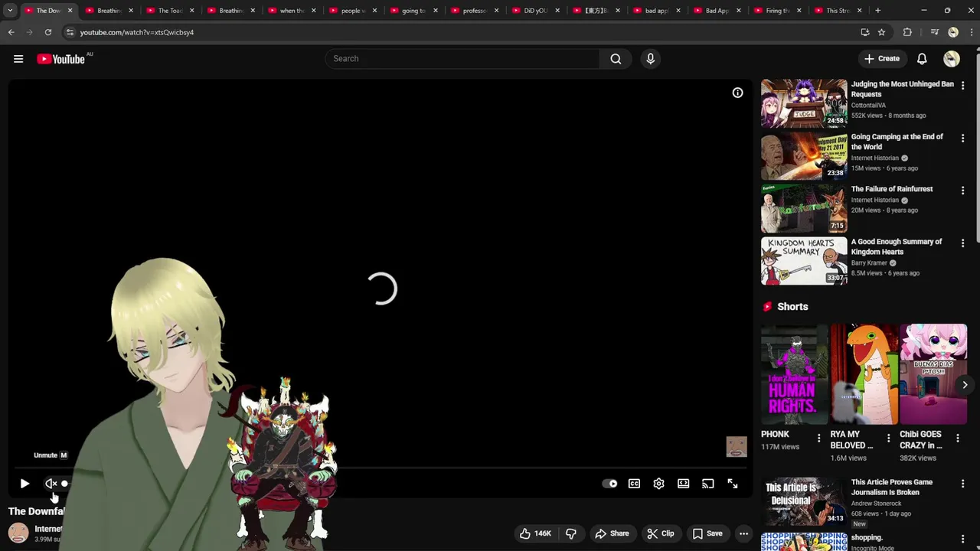Screen dimensions: 980x551
Task: Open Internet Historian channel avatar
Action: tap(18, 533)
